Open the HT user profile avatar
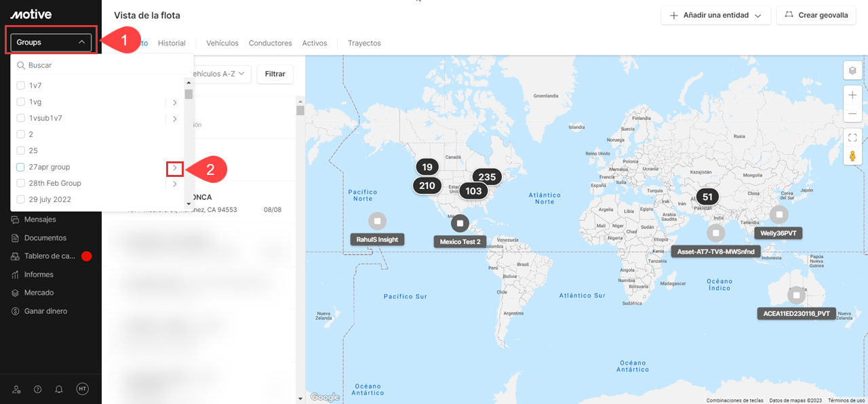This screenshot has height=404, width=868. (x=82, y=389)
